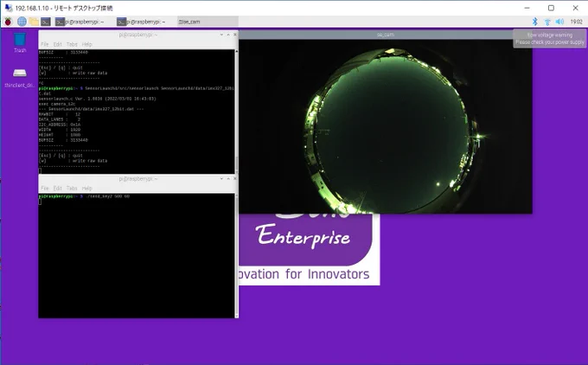The width and height of the screenshot is (588, 365).
Task: Open the File Manager folder icon
Action: [34, 22]
